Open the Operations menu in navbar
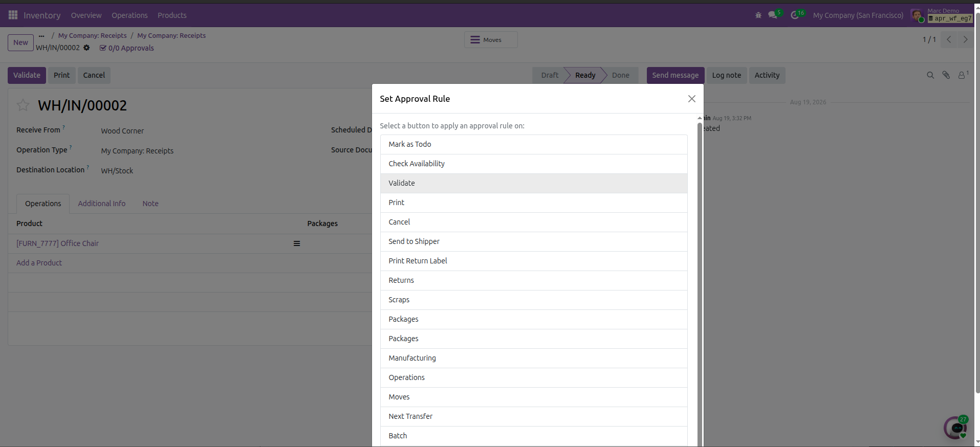Screen dimensions: 980x447 pos(129,15)
